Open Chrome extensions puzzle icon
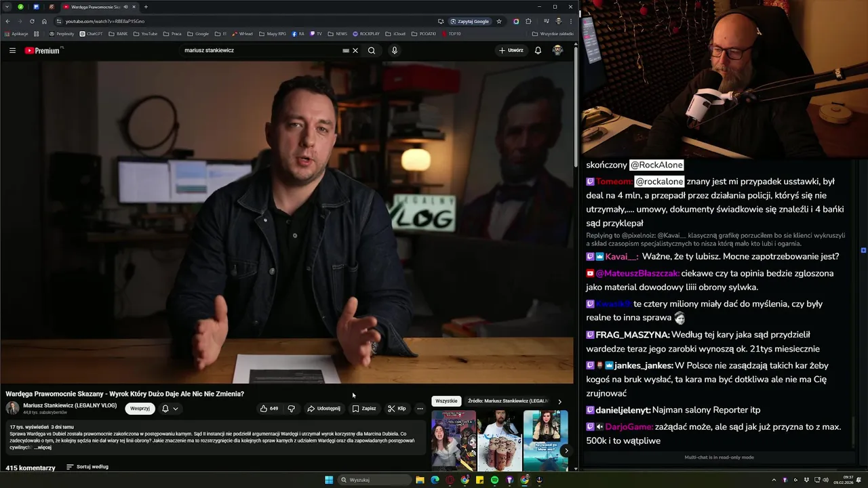868x488 pixels. point(528,21)
